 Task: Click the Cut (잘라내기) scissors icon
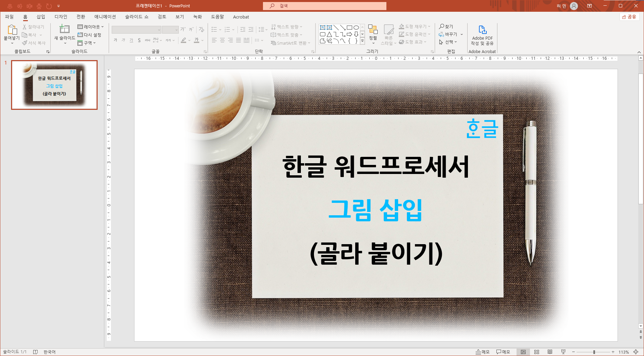(x=24, y=27)
